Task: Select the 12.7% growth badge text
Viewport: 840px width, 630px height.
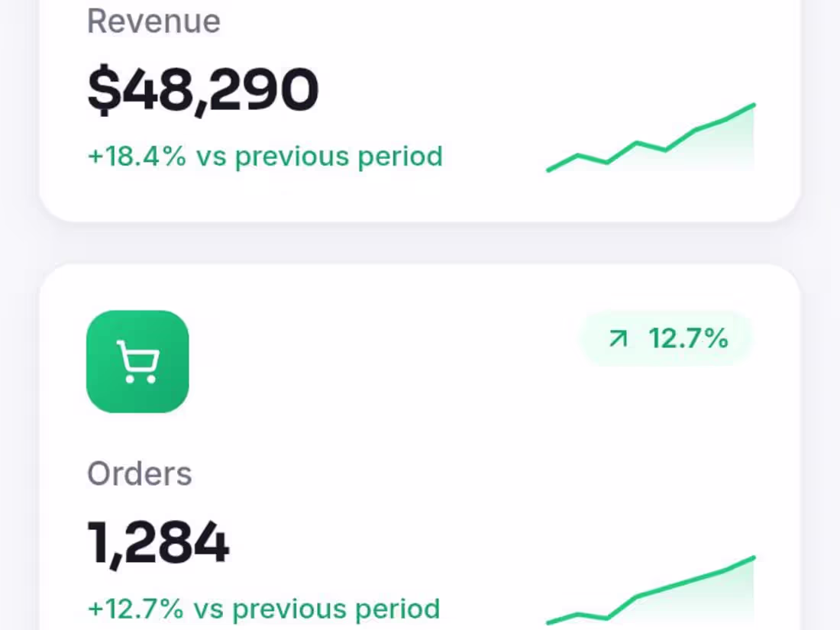Action: point(688,338)
